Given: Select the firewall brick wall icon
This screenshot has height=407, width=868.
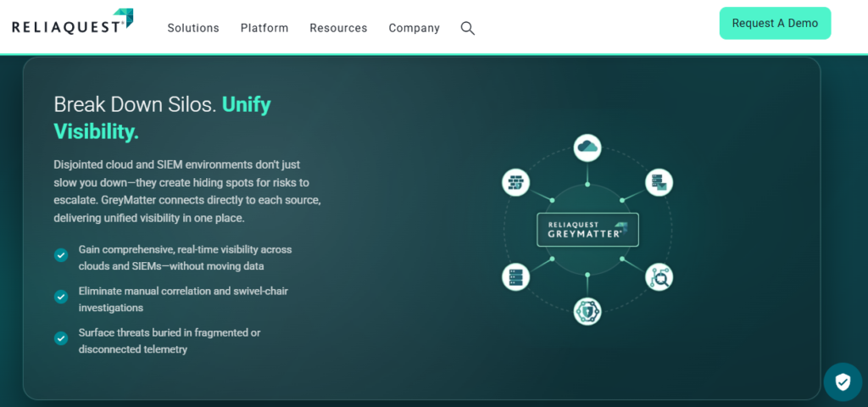Looking at the screenshot, I should 516,182.
